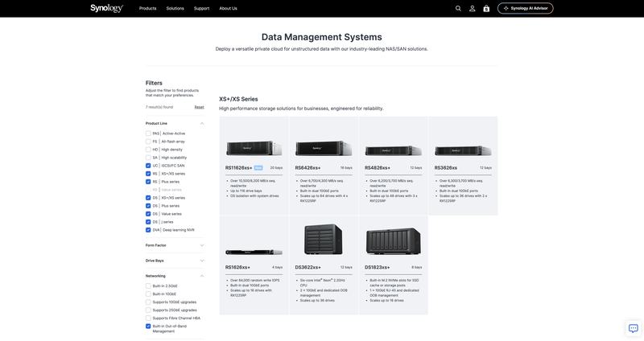This screenshot has width=644, height=341.
Task: Uncheck the DS Value series checkbox
Action: [x=148, y=214]
